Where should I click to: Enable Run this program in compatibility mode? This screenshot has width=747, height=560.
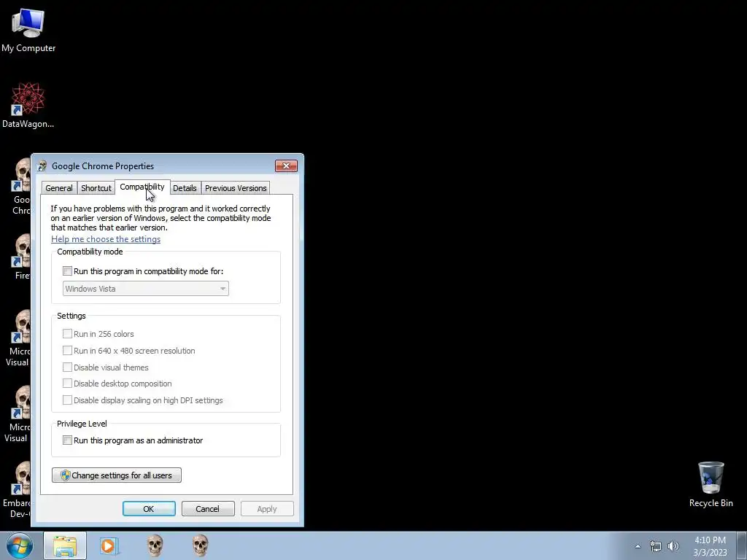(67, 271)
